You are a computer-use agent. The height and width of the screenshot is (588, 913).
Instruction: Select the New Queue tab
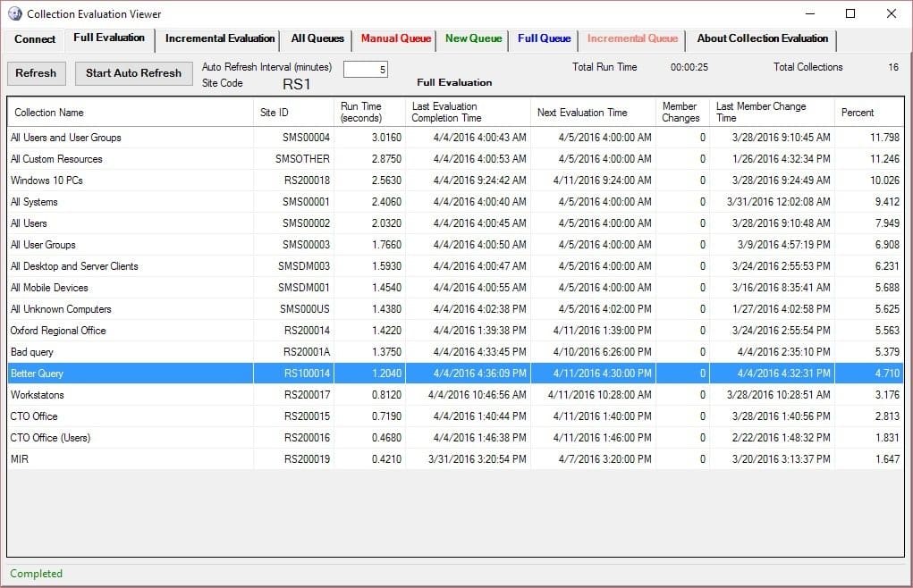click(473, 38)
